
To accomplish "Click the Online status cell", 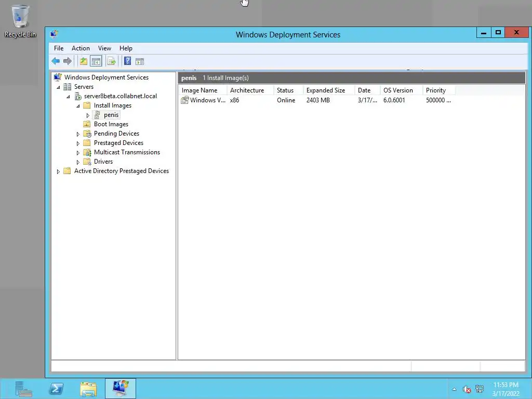I will (x=286, y=100).
